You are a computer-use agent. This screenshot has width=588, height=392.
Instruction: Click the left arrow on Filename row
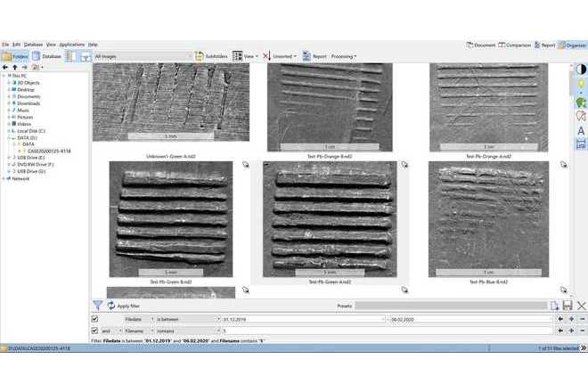coord(560,331)
